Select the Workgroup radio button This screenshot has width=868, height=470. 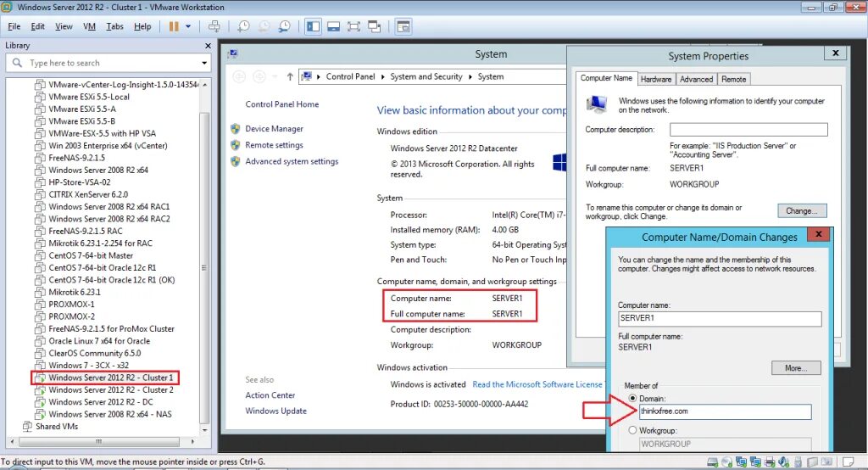[x=632, y=430]
